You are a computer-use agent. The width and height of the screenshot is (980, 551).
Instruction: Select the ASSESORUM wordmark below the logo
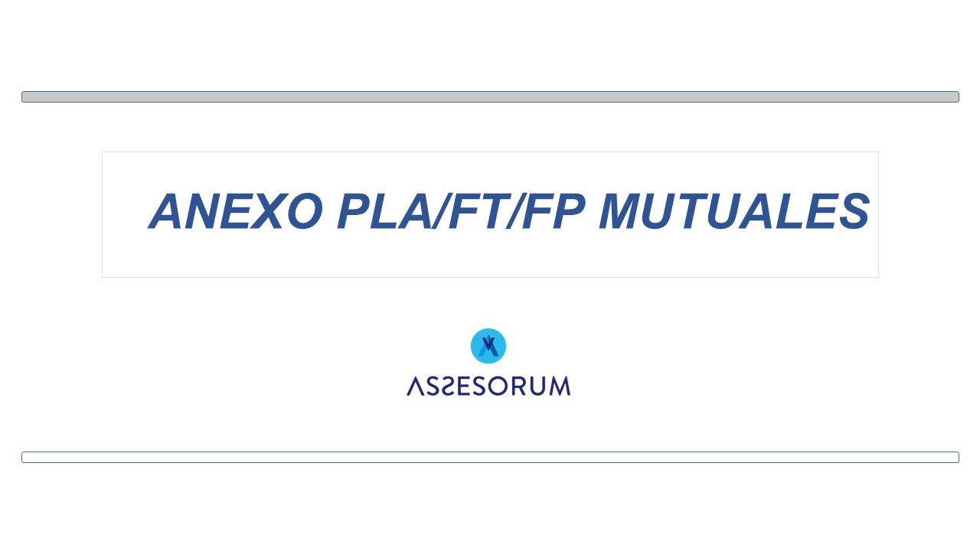[488, 386]
